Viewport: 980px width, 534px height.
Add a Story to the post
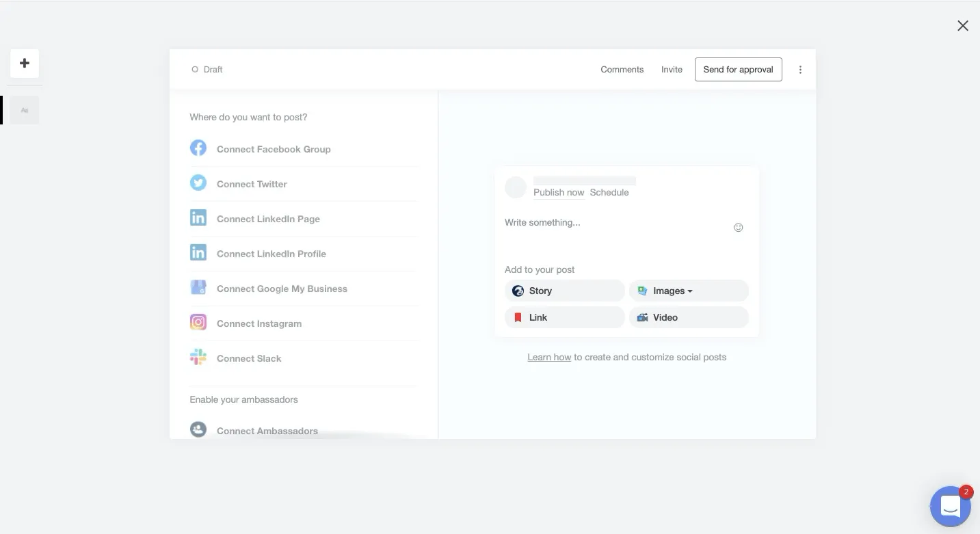click(x=565, y=291)
